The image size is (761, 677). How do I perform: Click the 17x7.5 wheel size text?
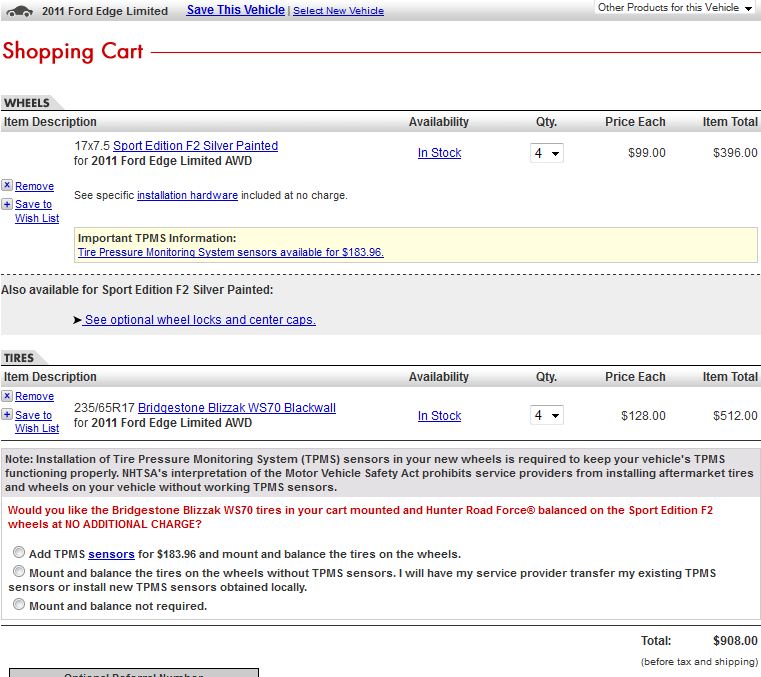(x=92, y=146)
